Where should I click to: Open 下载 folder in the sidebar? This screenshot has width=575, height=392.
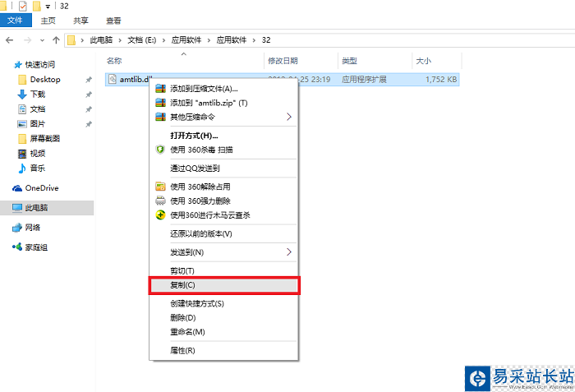[x=38, y=95]
